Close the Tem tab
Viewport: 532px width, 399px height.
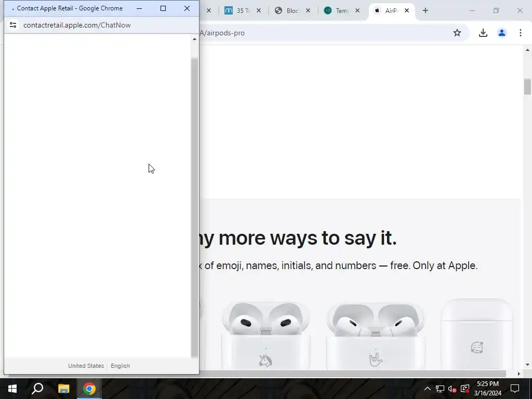[357, 10]
